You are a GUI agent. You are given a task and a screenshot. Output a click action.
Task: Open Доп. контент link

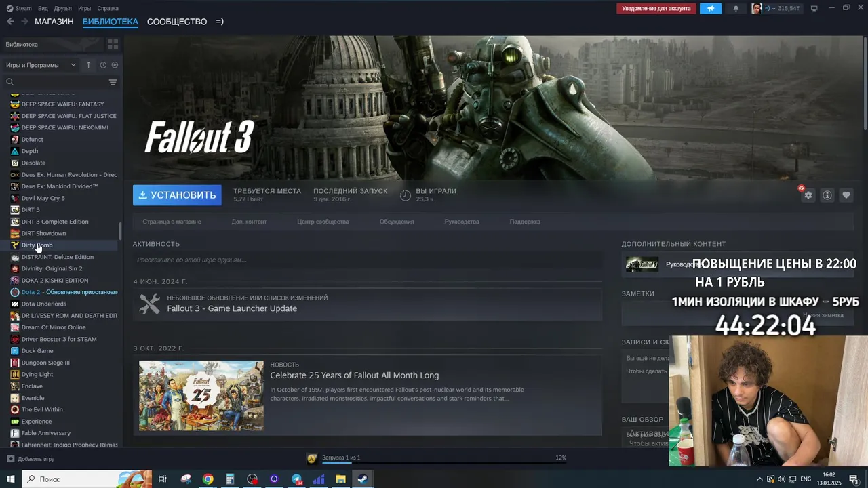[x=249, y=222]
